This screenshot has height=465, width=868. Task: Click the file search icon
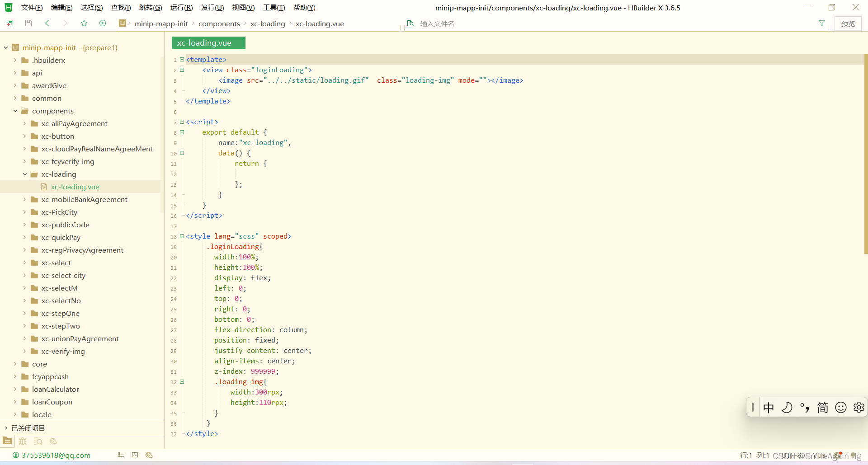(410, 23)
